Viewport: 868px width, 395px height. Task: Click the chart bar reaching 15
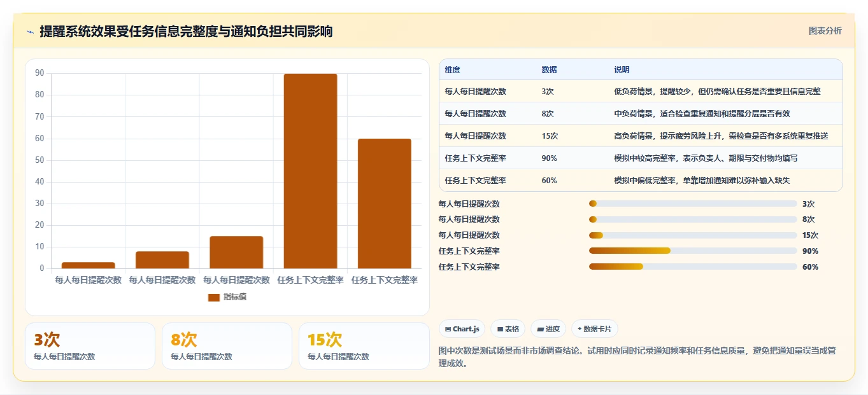(x=236, y=253)
